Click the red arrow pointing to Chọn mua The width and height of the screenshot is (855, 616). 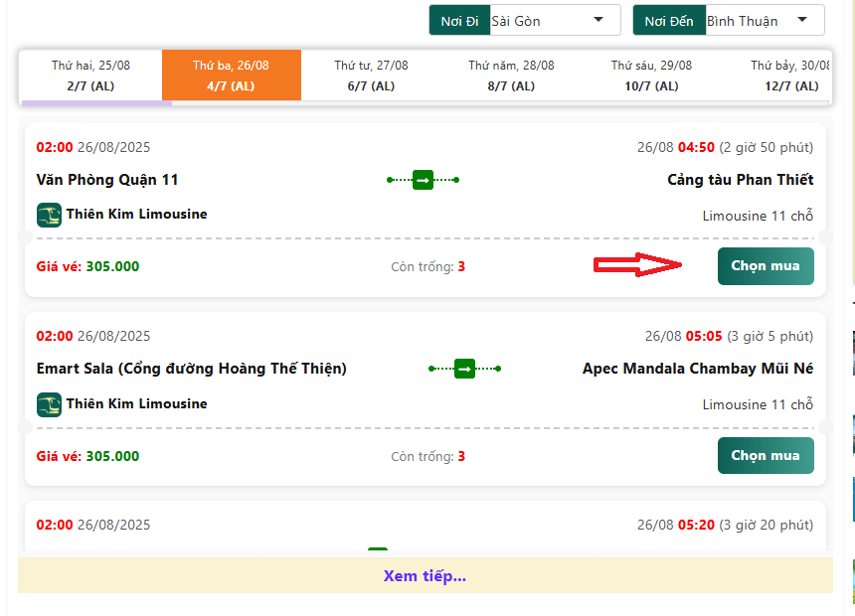pyautogui.click(x=638, y=265)
